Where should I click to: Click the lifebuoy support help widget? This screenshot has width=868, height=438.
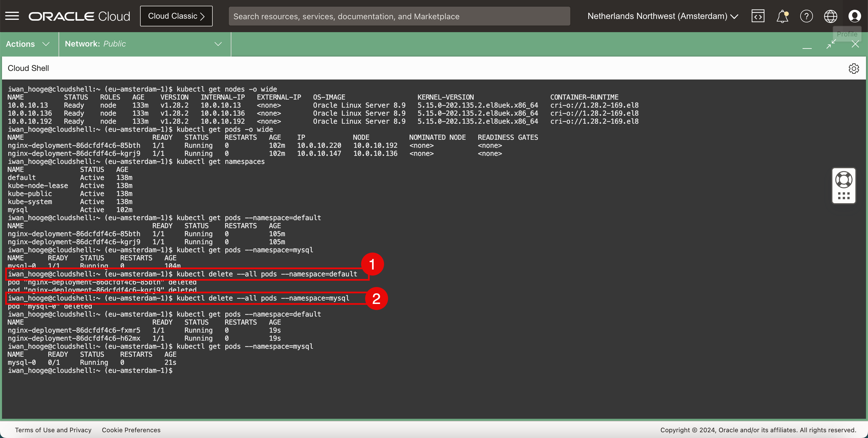tap(844, 180)
